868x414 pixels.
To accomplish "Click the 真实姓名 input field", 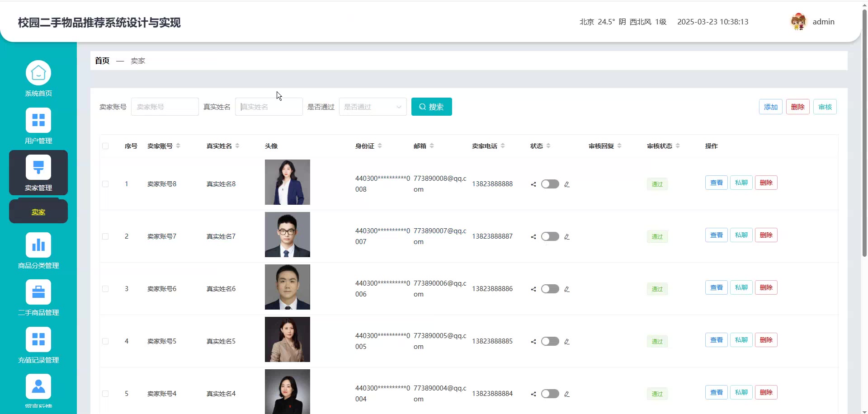I will (x=269, y=107).
